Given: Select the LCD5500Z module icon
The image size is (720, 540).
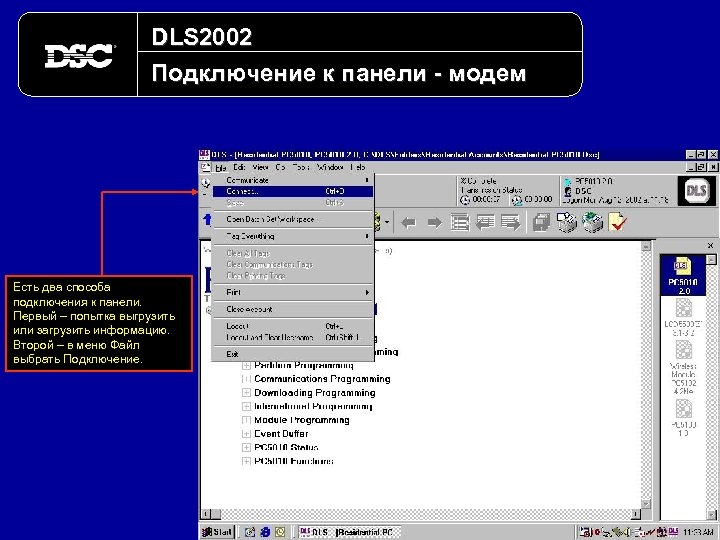Looking at the screenshot, I should point(683,317).
